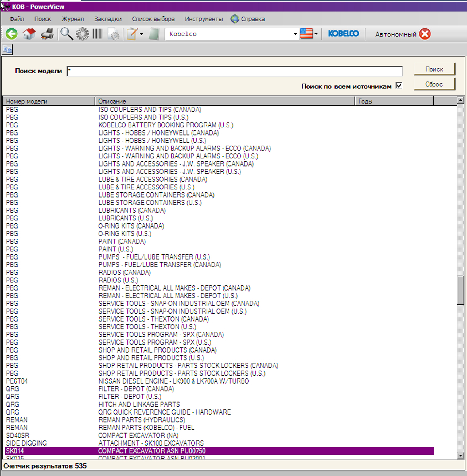Click the gear settings icon

82,34
